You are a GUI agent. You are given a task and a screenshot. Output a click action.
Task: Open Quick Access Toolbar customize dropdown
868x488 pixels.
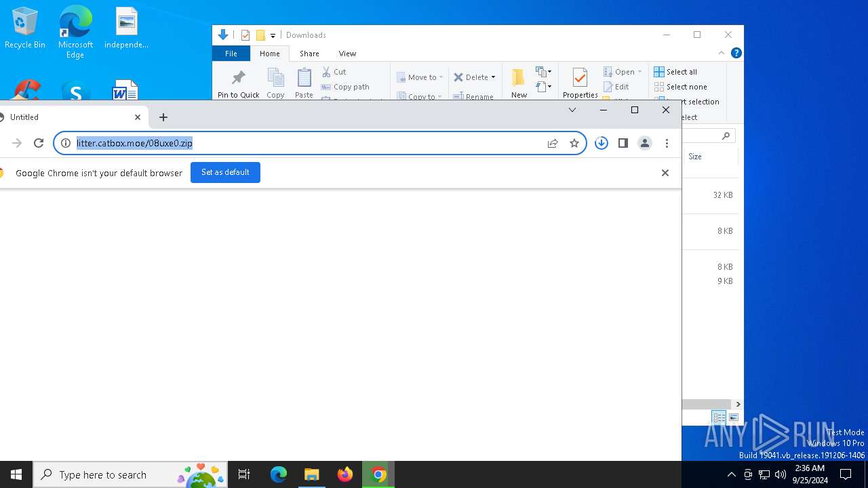[x=273, y=35]
